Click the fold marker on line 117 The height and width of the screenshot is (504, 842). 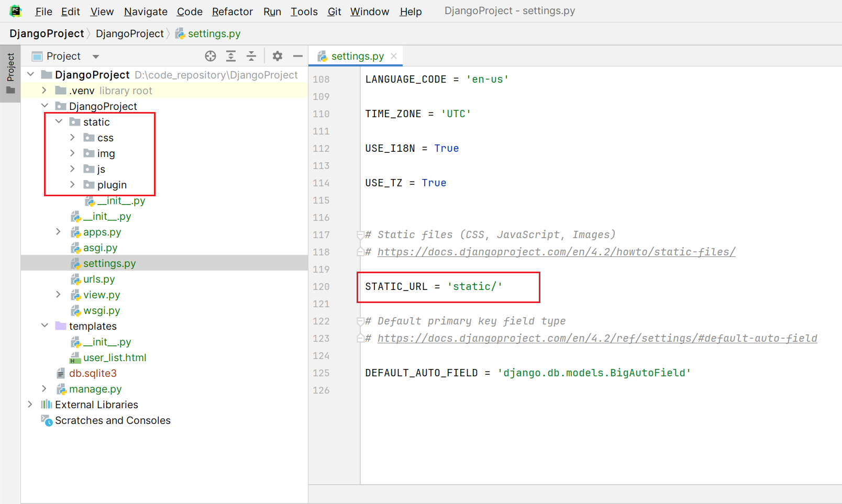pos(360,235)
